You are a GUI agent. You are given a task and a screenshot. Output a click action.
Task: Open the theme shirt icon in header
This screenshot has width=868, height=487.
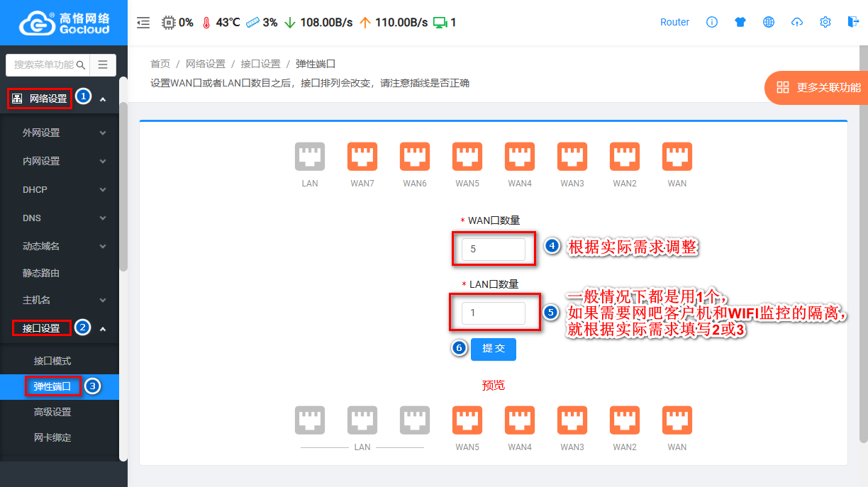pos(740,22)
